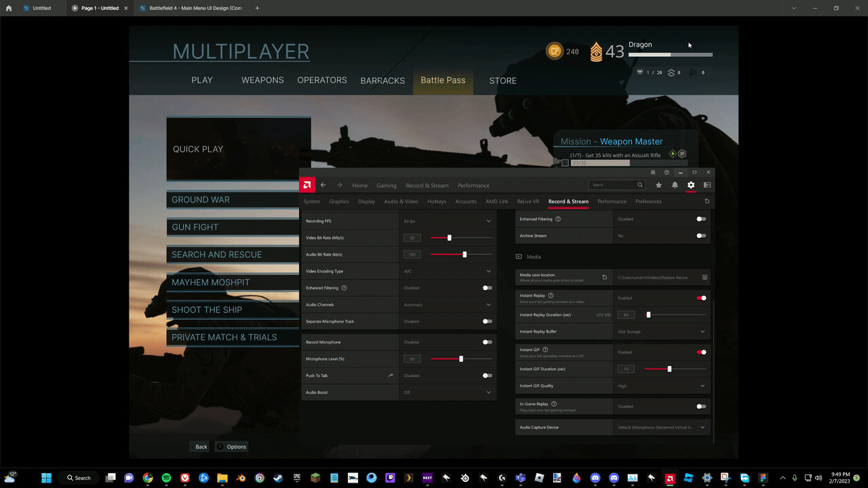Open the Instant Replay Buffer dropdown
The height and width of the screenshot is (488, 868).
661,331
